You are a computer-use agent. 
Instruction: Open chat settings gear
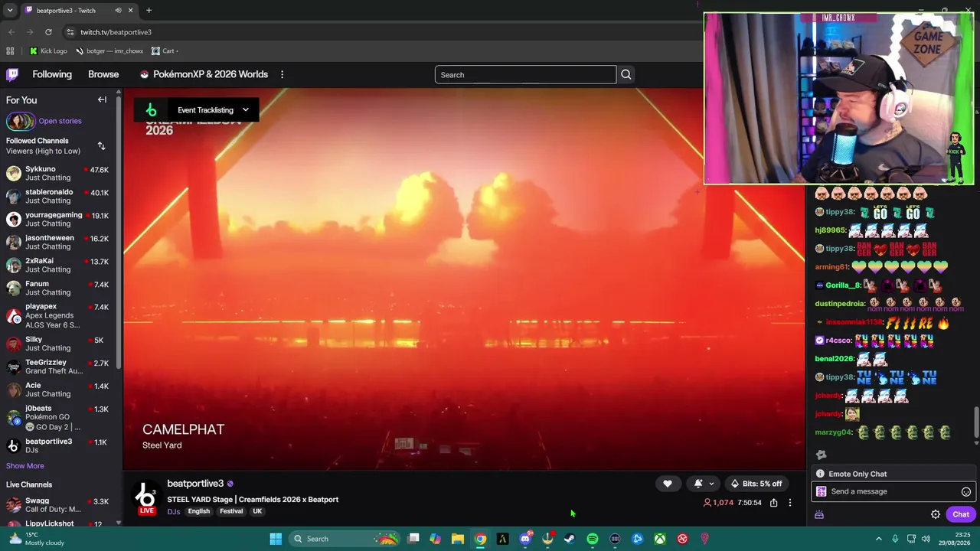coord(936,514)
